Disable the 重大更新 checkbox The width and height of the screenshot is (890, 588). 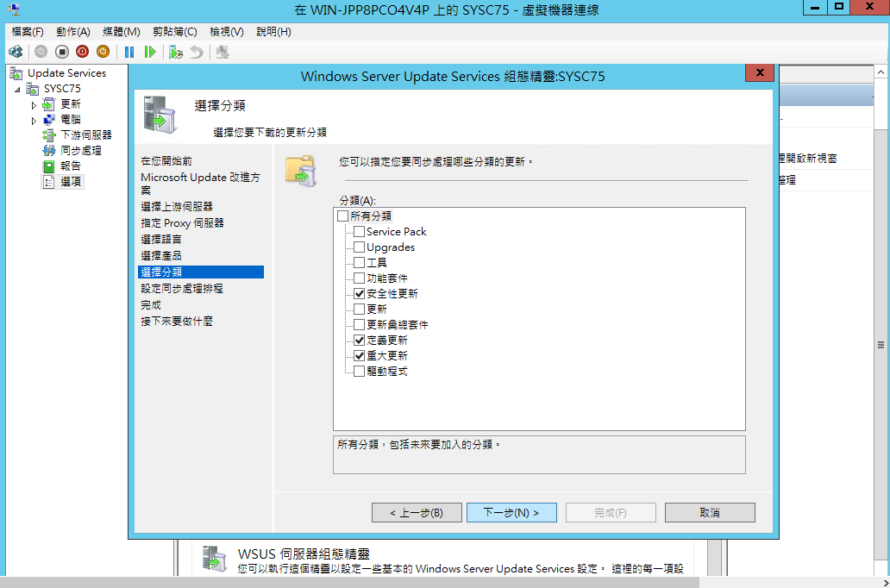pyautogui.click(x=359, y=356)
